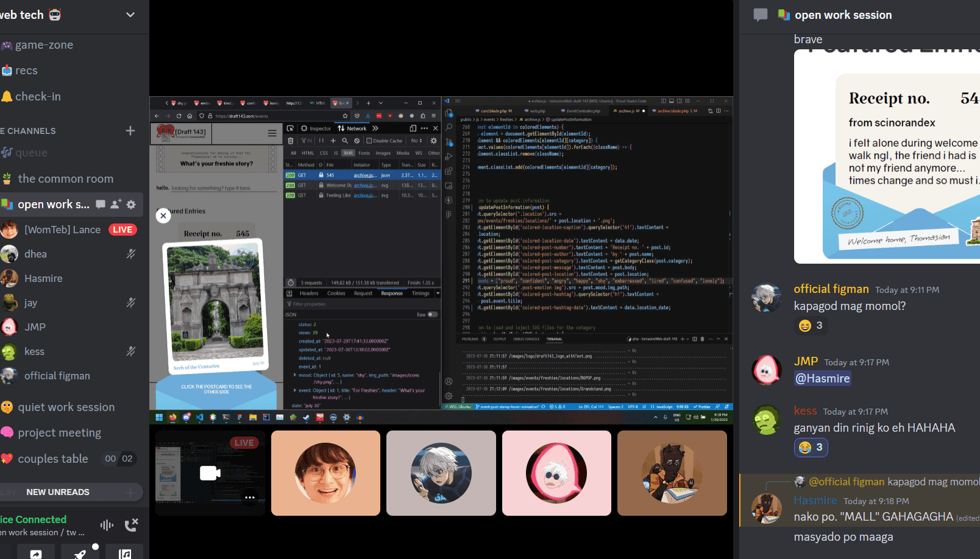Jump to NEW UNREADS in the channel list
Screen dimensions: 980x559
(58, 492)
